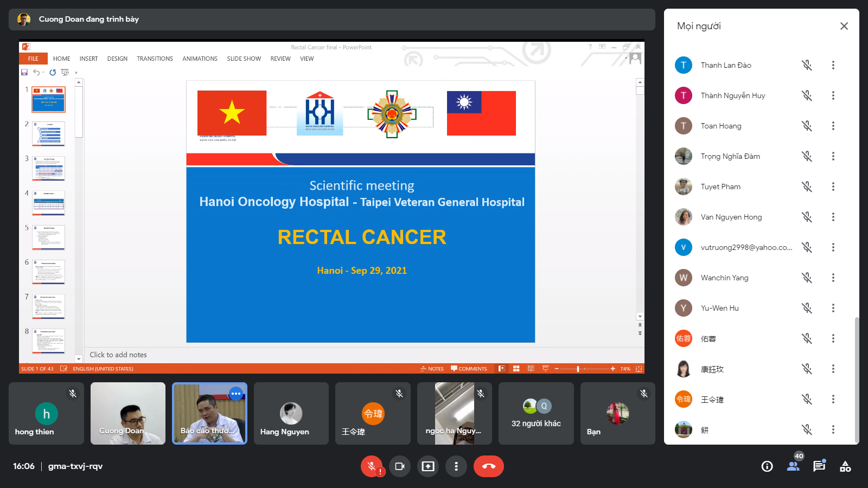Screen dimensions: 868x488
Task: Click the mute icon beside Toan Hoang
Action: 807,126
